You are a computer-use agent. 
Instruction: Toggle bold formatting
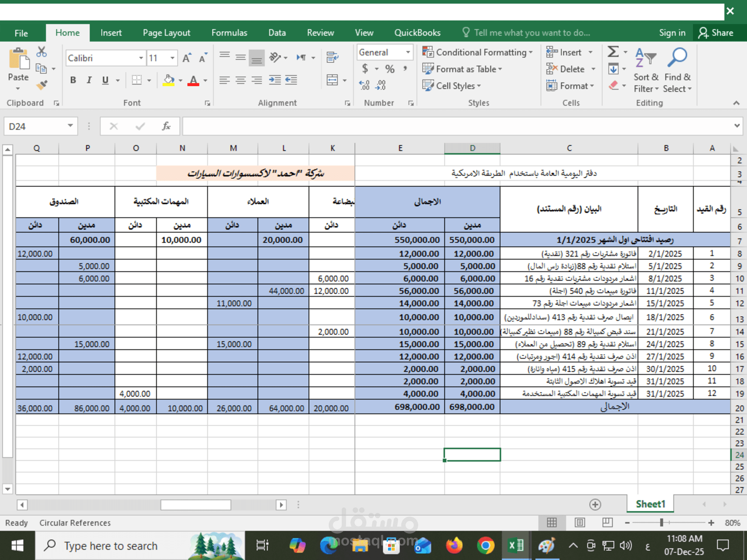click(73, 80)
